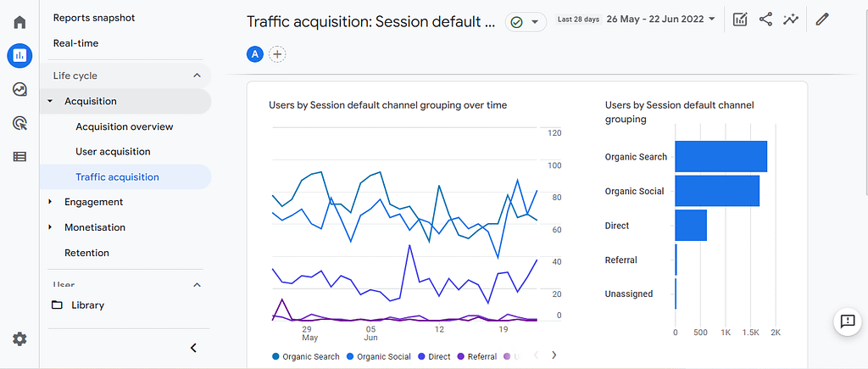Open the Admin settings gear

(19, 339)
